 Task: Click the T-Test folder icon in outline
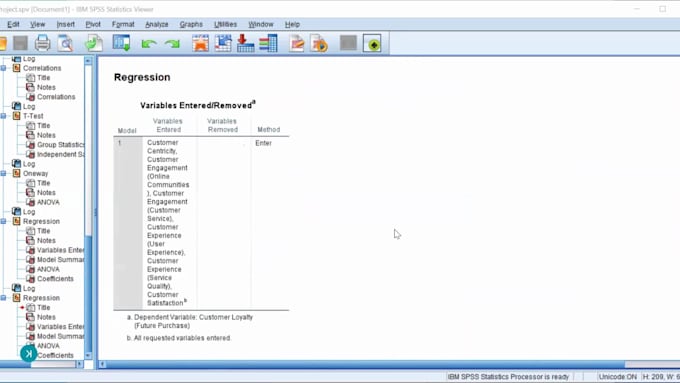coord(16,116)
